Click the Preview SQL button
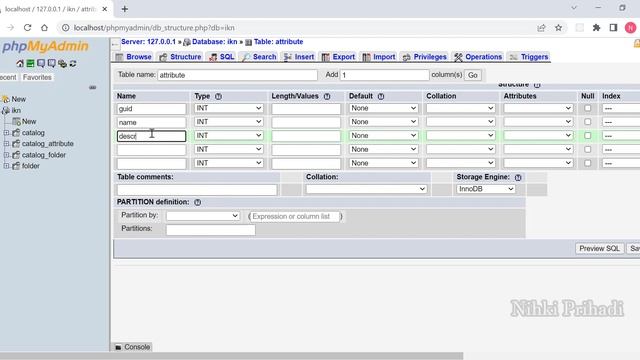This screenshot has height=360, width=640. (599, 249)
